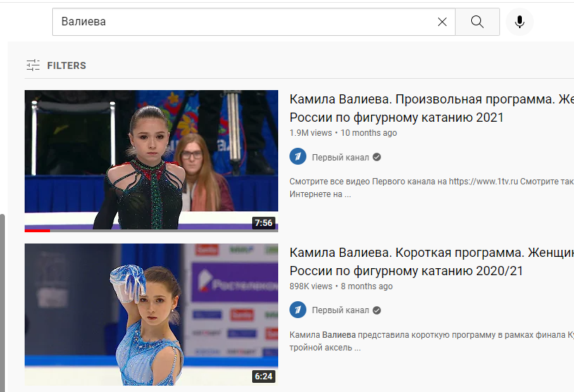Activate voice search microphone icon
The width and height of the screenshot is (574, 392).
coord(520,22)
